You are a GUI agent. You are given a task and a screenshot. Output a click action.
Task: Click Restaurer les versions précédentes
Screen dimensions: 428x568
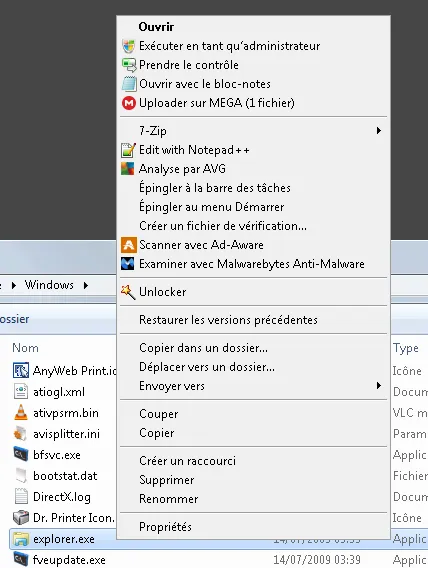point(228,320)
